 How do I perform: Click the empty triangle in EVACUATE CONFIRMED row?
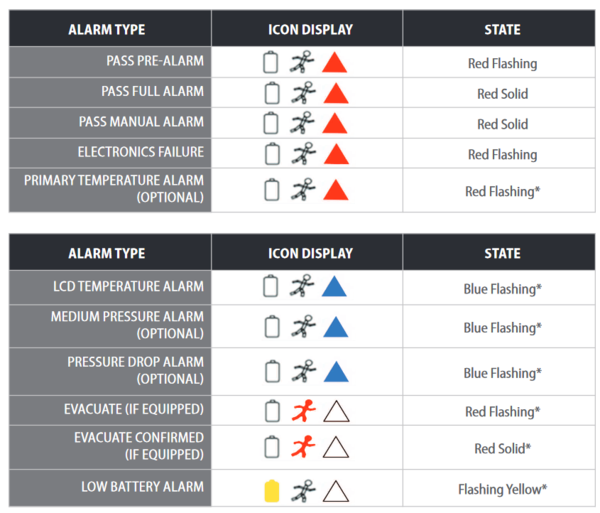pyautogui.click(x=334, y=447)
